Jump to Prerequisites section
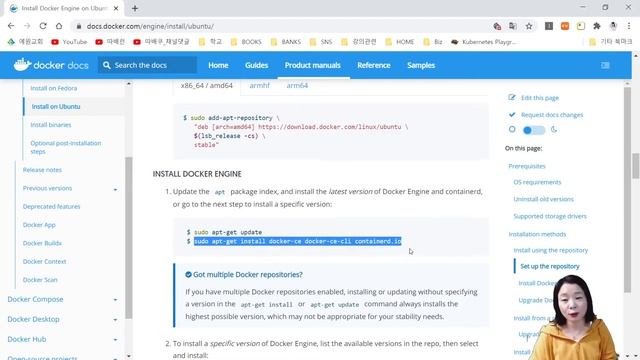The image size is (640, 360). tap(527, 166)
